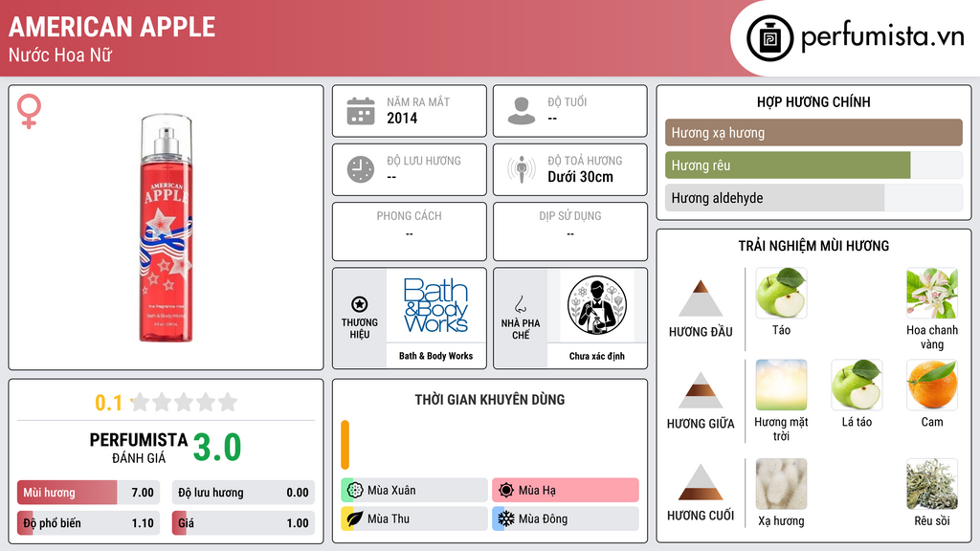Click the Lá táo apple leaf image
The width and height of the screenshot is (980, 551).
click(857, 385)
